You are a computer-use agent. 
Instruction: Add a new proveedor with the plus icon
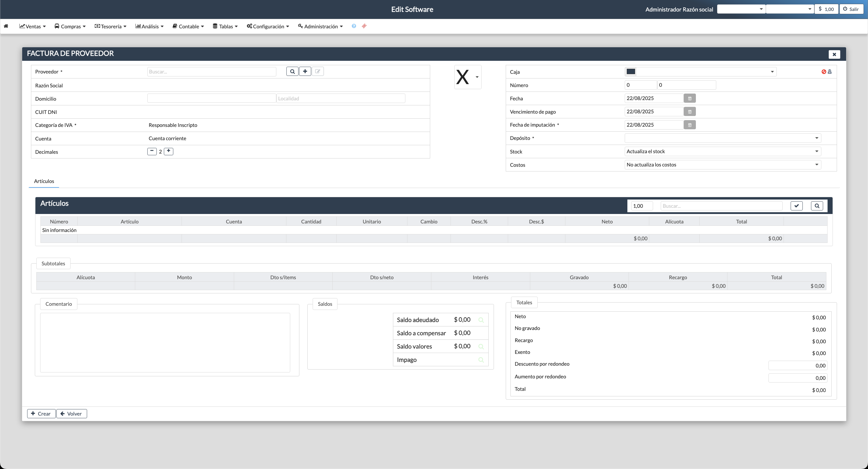[305, 71]
